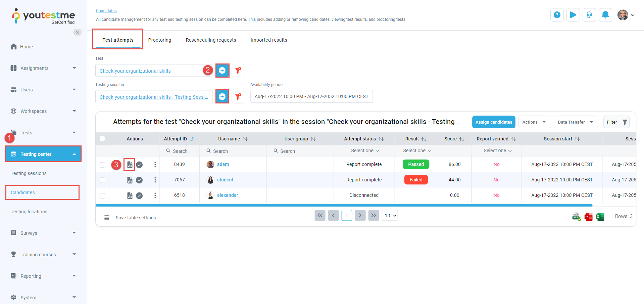The image size is (644, 304).
Task: Open Testing locations in sidebar
Action: 29,212
